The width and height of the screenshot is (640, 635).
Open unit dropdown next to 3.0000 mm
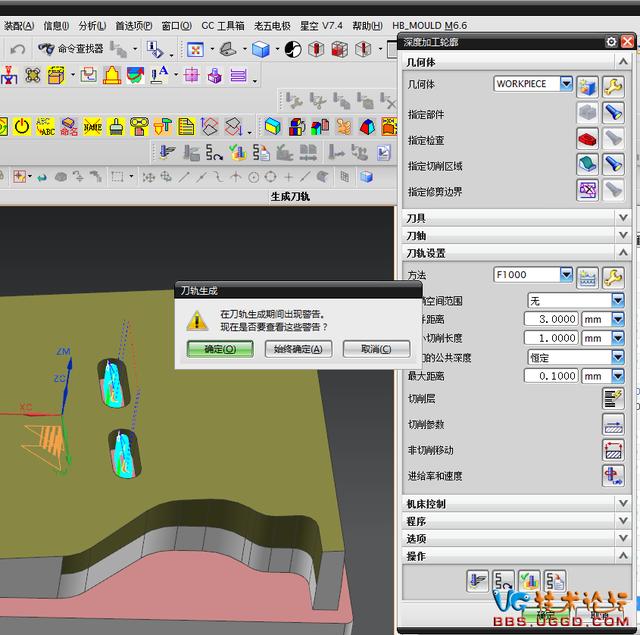pyautogui.click(x=618, y=319)
